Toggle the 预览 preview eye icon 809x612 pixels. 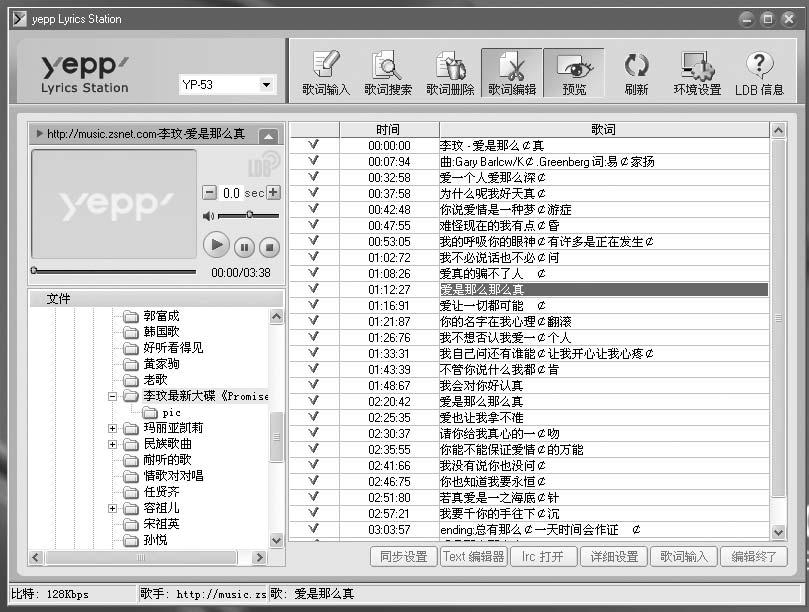click(574, 73)
